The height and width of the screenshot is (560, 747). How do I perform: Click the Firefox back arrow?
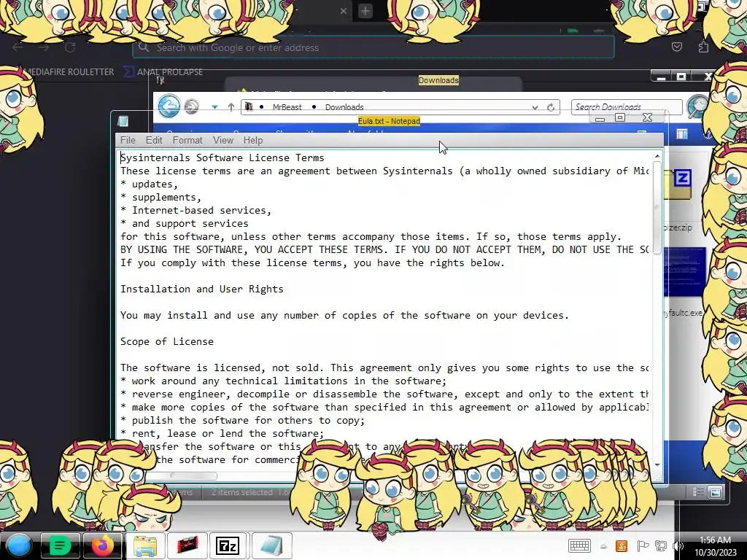tap(18, 47)
